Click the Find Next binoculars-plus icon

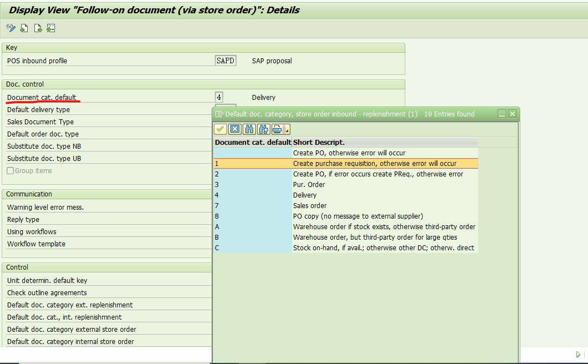pos(263,129)
